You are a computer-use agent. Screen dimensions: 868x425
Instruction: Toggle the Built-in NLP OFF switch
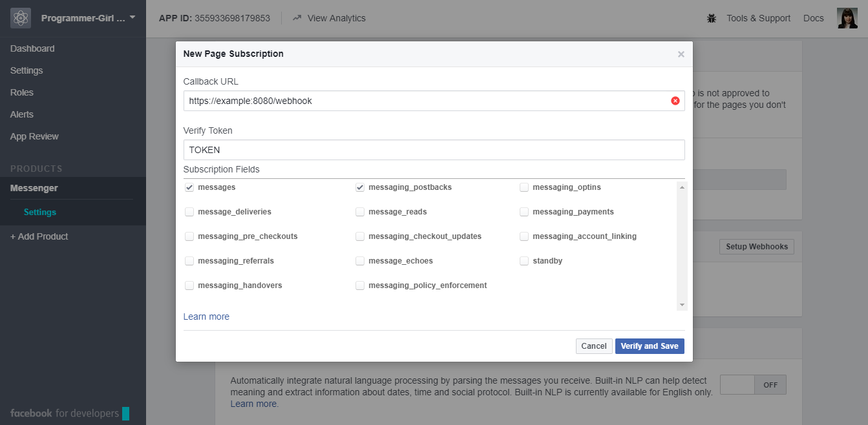point(753,385)
